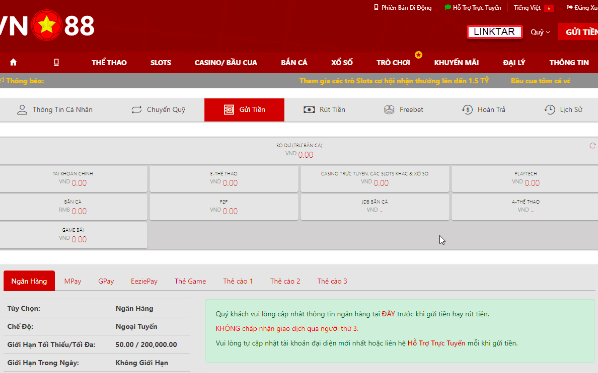
Task: Open the Tiếng Việt language selector
Action: pos(533,8)
